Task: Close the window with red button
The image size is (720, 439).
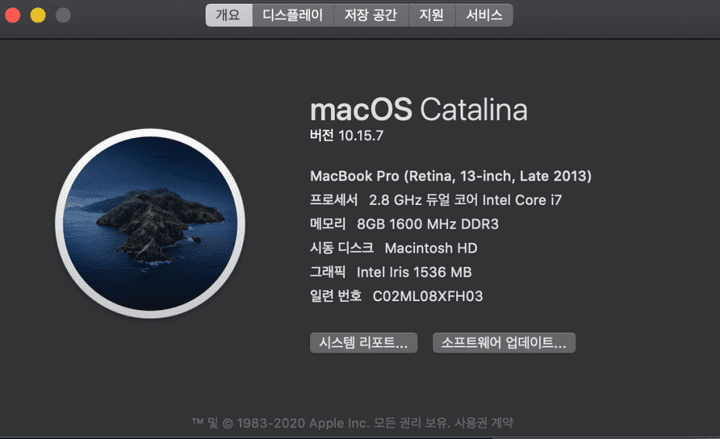Action: [x=12, y=15]
